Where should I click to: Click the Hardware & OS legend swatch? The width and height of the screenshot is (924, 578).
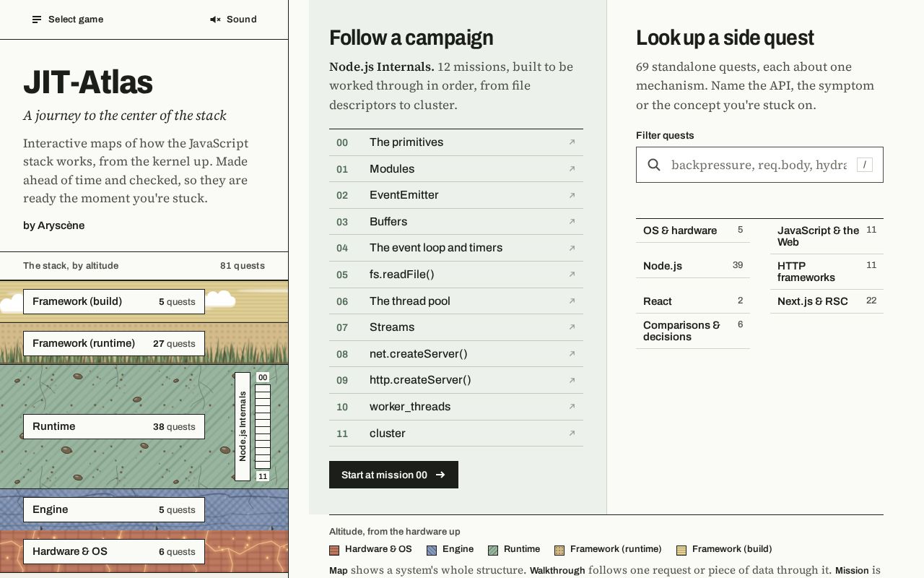(334, 550)
